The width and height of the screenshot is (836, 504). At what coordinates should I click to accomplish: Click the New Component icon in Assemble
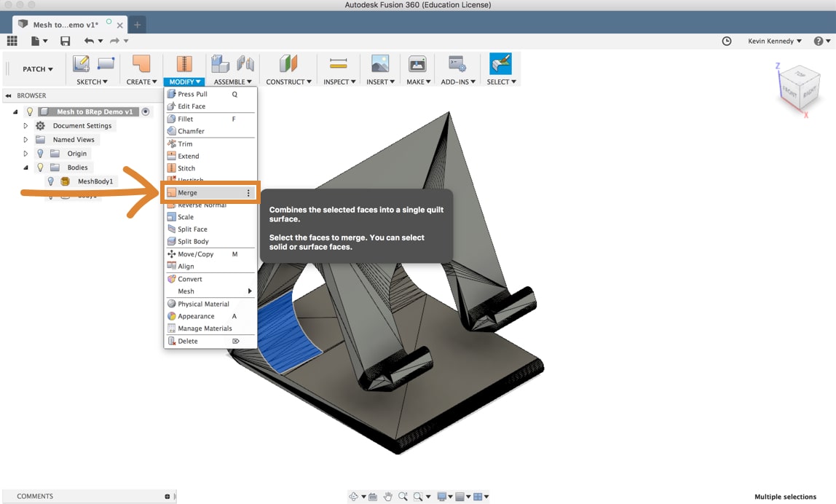tap(220, 63)
